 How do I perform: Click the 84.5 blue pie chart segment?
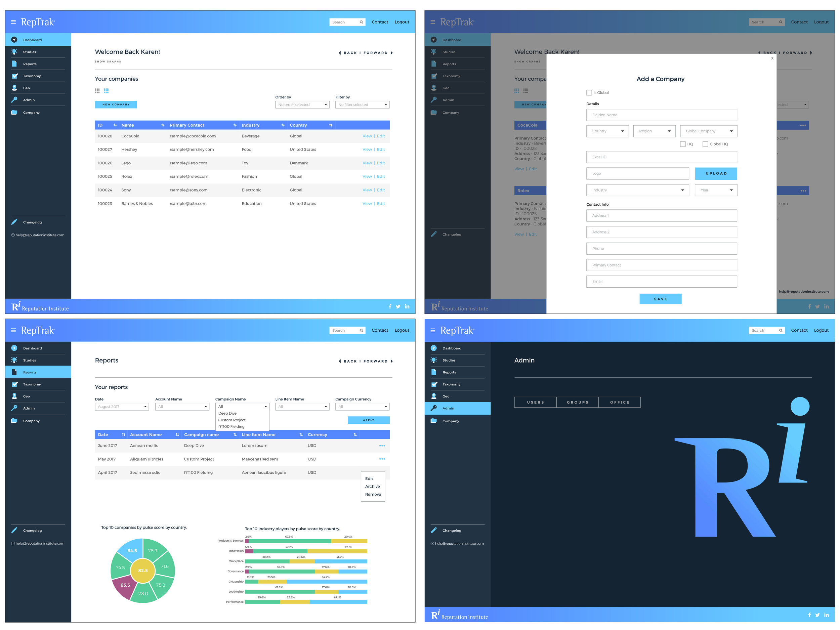[x=131, y=551]
